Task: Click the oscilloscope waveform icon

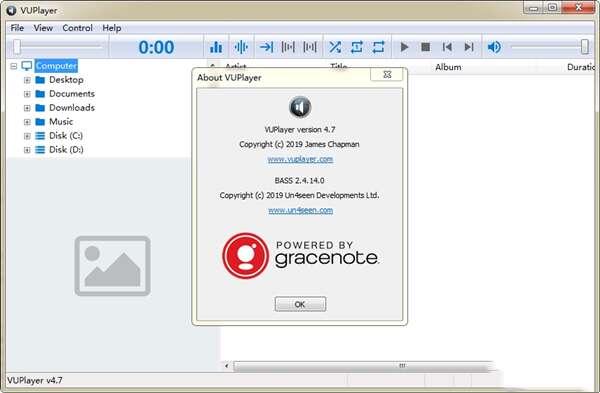Action: [241, 47]
